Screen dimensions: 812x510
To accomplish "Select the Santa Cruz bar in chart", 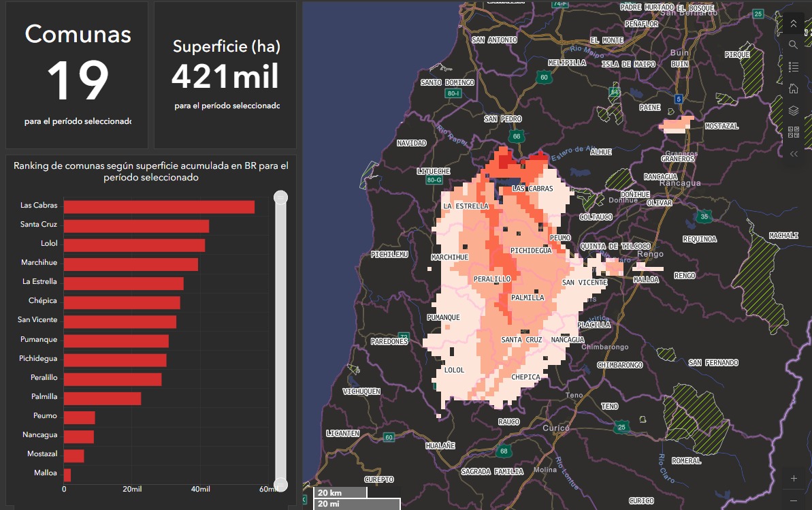I will point(136,226).
